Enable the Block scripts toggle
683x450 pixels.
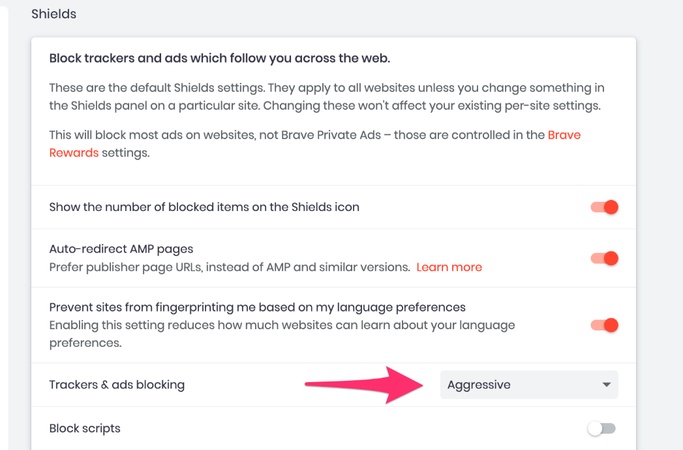602,428
